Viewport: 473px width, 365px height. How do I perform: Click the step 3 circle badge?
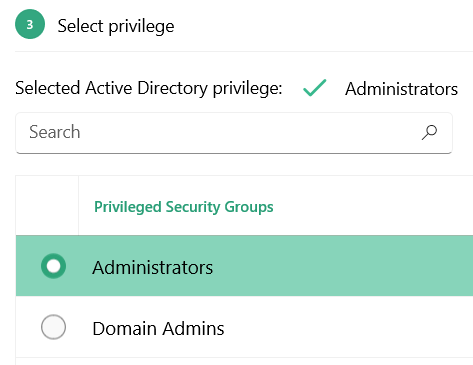click(30, 24)
